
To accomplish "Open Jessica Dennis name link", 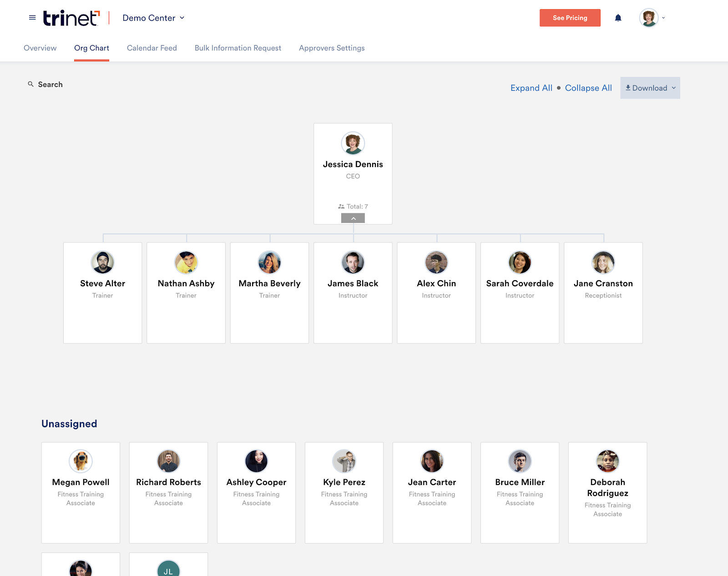I will click(353, 164).
